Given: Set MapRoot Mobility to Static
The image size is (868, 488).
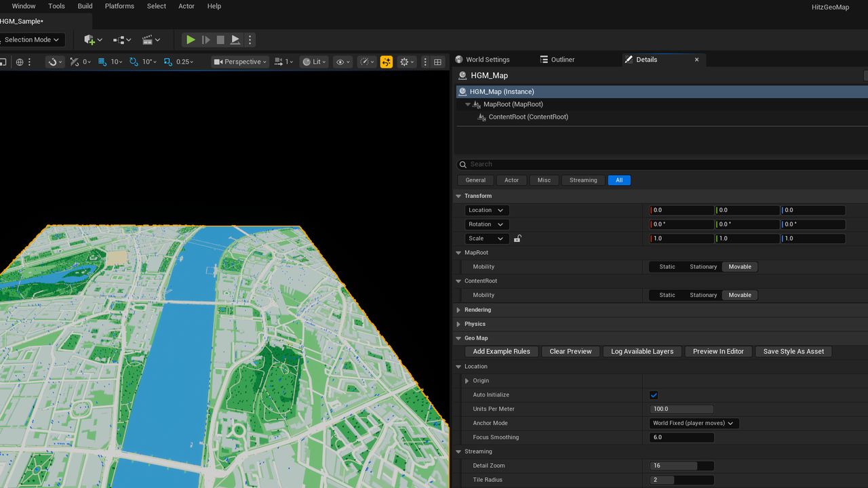Looking at the screenshot, I should pyautogui.click(x=667, y=267).
